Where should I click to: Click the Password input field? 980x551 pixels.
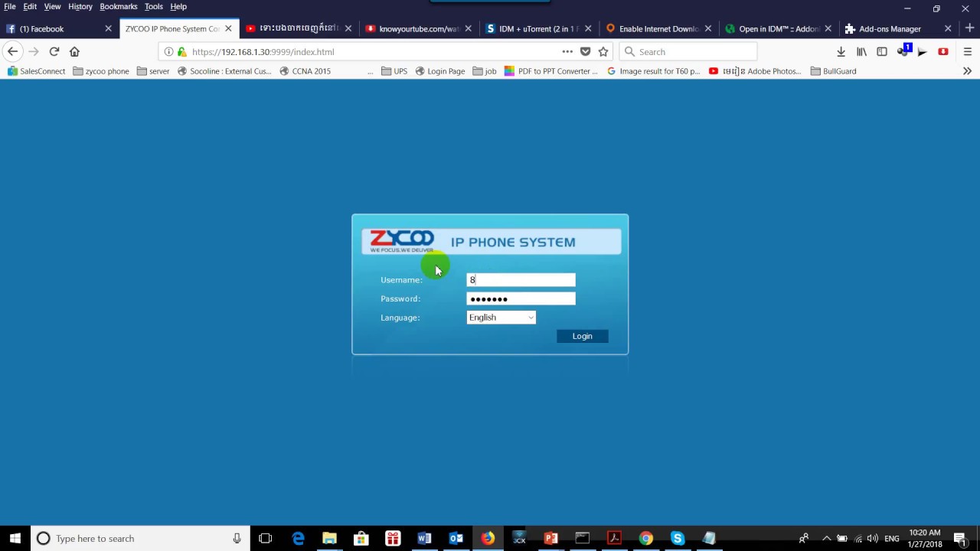[x=521, y=298]
